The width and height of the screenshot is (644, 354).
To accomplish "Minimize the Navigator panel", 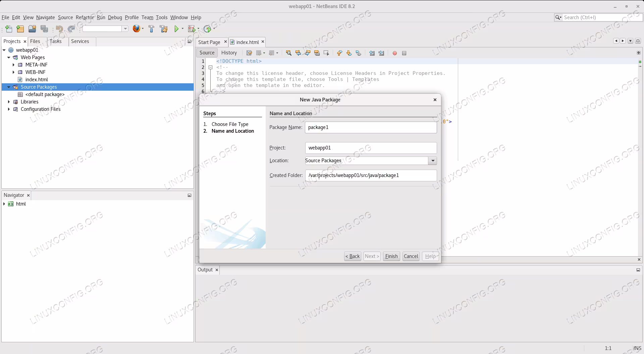I will coord(190,195).
